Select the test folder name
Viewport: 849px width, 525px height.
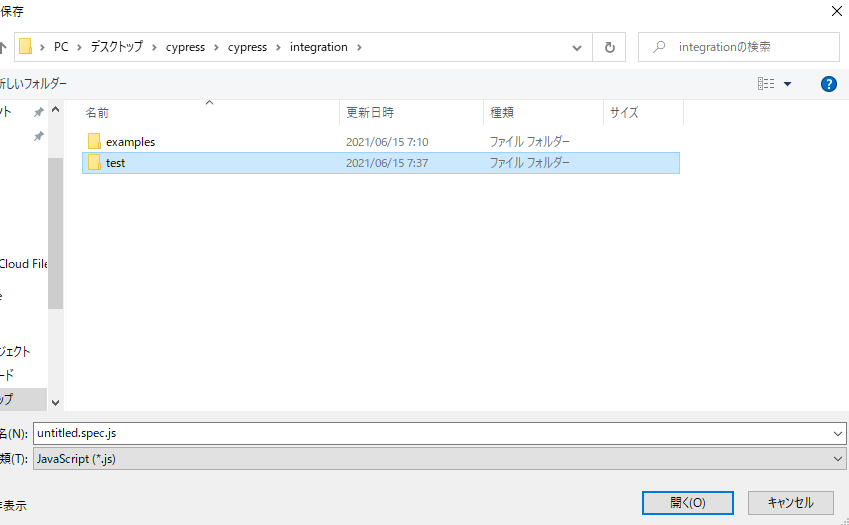point(115,163)
